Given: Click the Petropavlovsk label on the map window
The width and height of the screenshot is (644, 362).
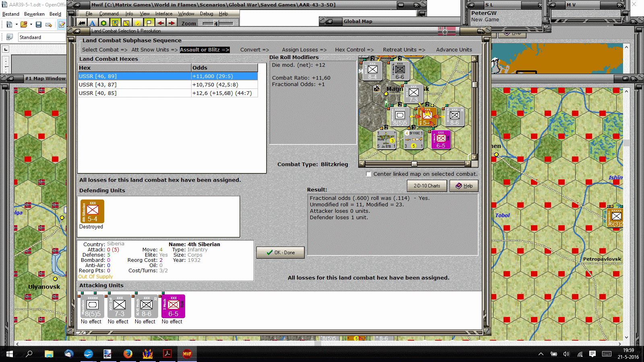Looking at the screenshot, I should [x=602, y=259].
